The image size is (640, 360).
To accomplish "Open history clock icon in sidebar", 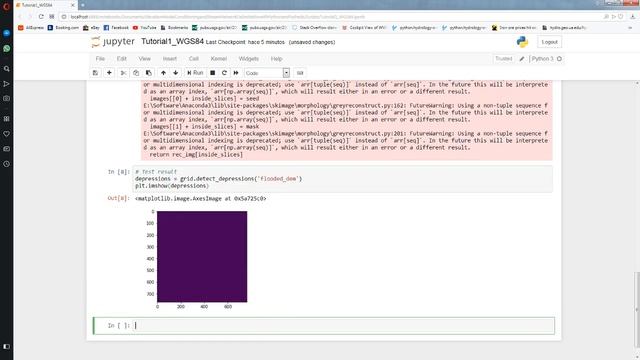I will (x=7, y=164).
